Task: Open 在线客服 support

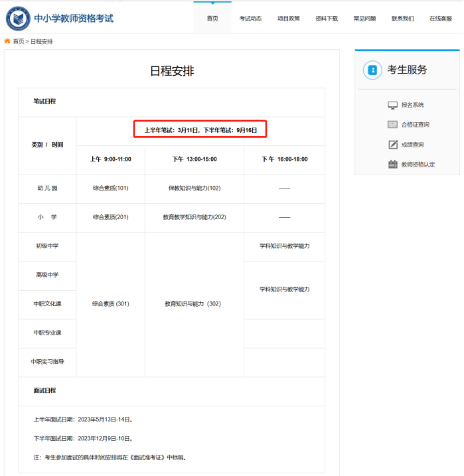Action: 440,19
